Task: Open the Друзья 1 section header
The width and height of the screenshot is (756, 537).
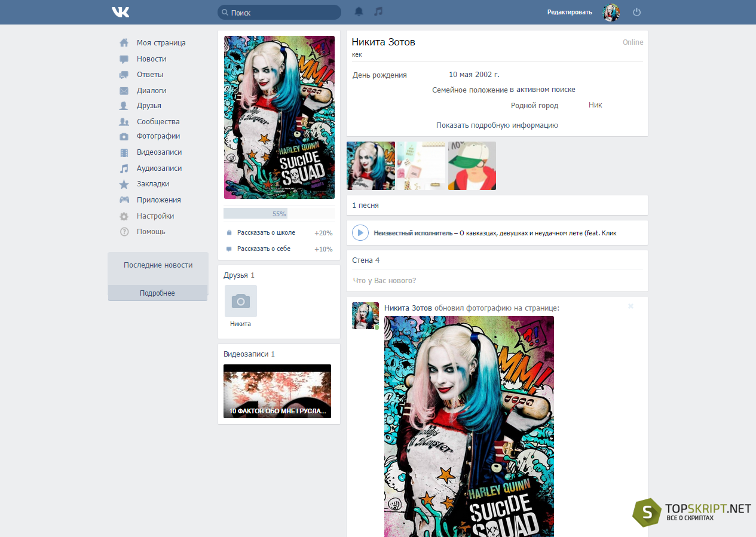Action: point(239,275)
